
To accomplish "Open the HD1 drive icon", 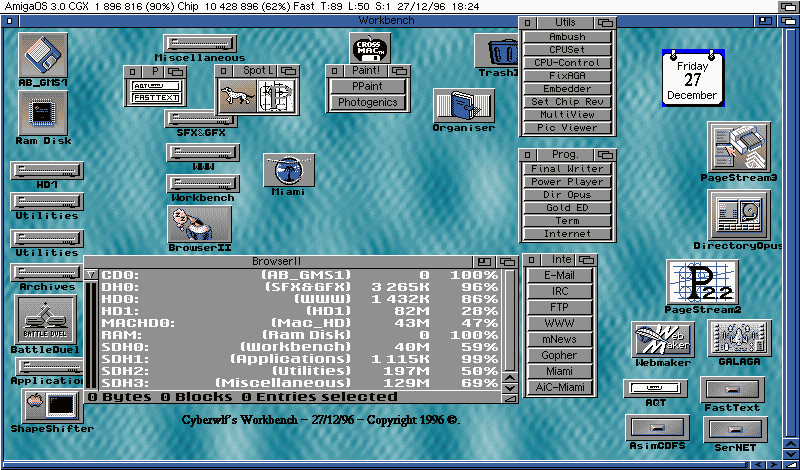I will tap(47, 170).
